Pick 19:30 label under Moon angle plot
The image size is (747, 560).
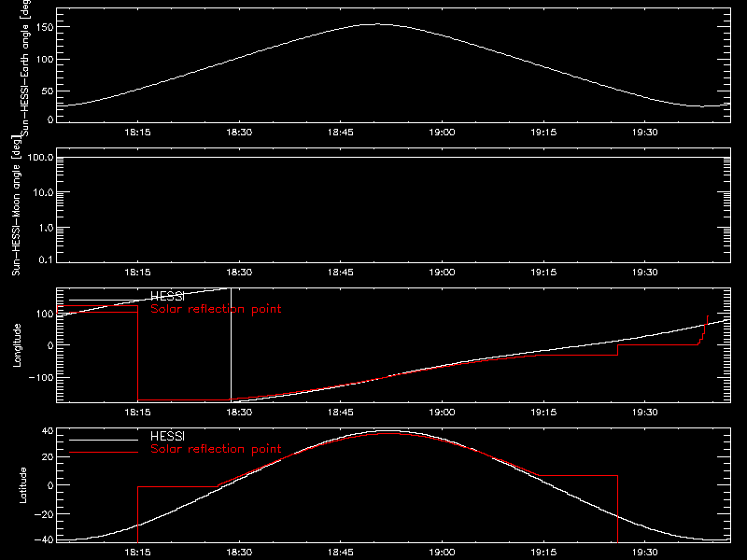click(645, 273)
